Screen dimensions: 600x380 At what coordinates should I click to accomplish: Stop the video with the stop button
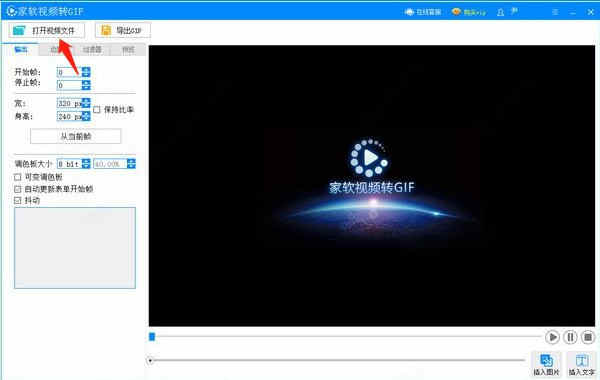[x=588, y=337]
